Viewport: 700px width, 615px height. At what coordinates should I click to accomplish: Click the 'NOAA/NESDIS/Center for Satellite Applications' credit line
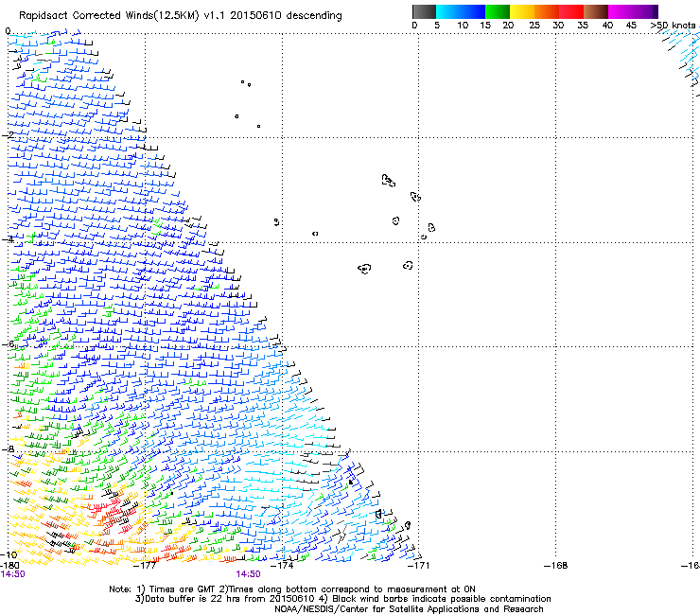tap(409, 609)
